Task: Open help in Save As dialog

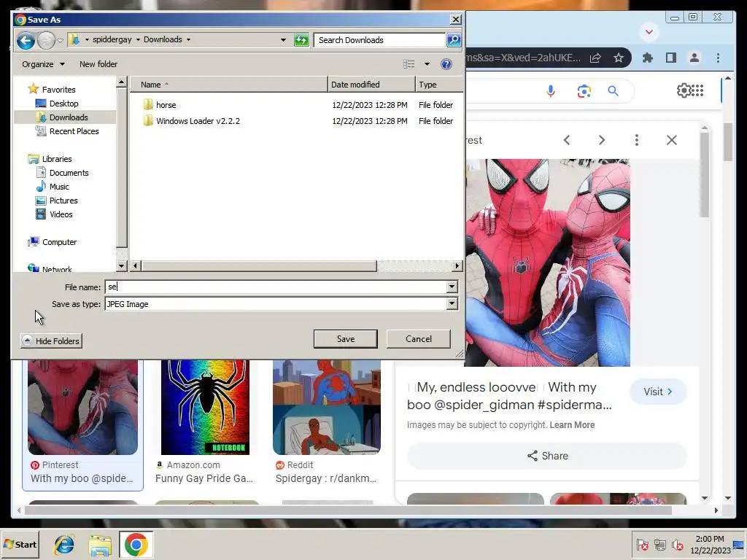Action: click(446, 64)
